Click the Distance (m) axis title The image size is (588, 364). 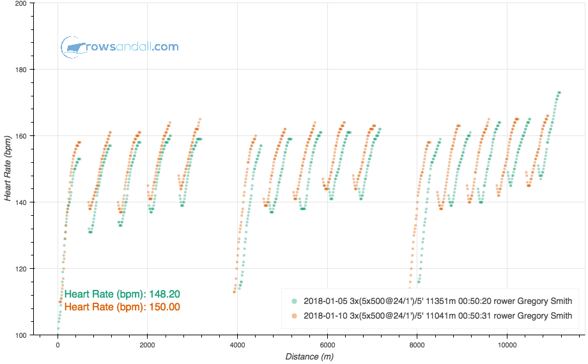(311, 356)
